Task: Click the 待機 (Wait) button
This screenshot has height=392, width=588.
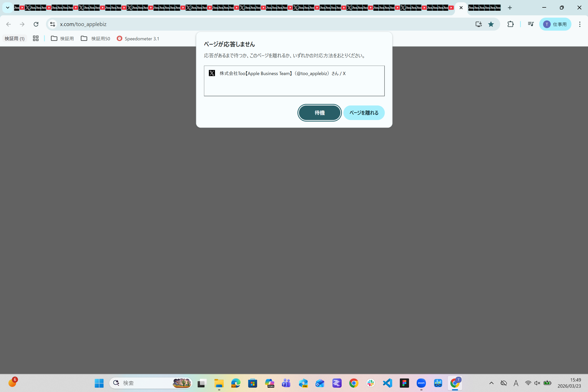Action: click(319, 113)
